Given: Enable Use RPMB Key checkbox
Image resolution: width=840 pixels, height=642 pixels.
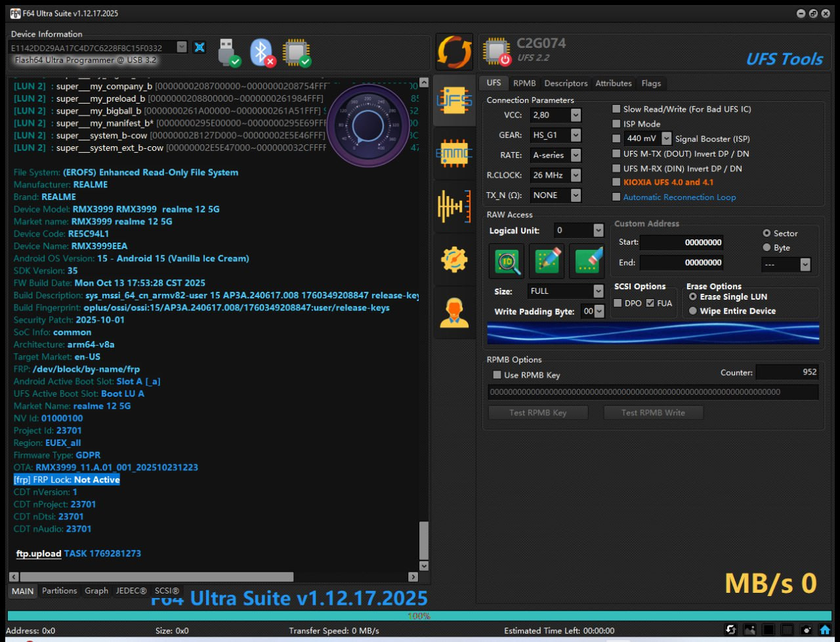Looking at the screenshot, I should tap(497, 374).
